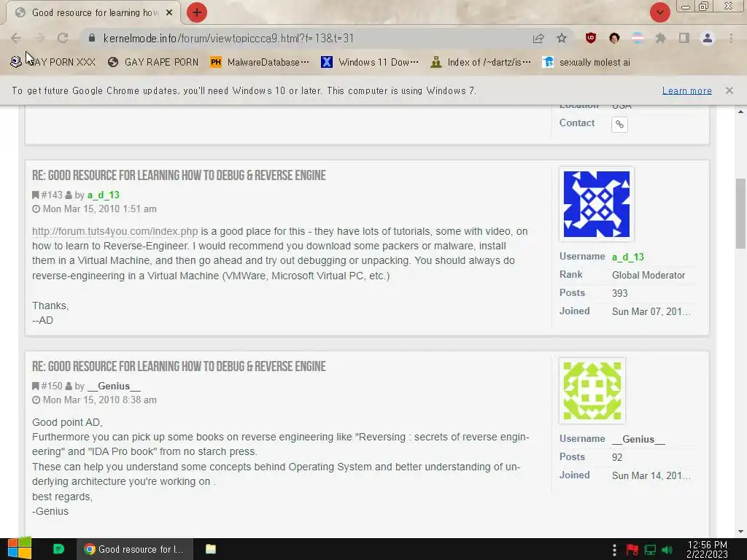The image size is (747, 560).
Task: Click the scrollbar down arrow
Action: pyautogui.click(x=740, y=532)
